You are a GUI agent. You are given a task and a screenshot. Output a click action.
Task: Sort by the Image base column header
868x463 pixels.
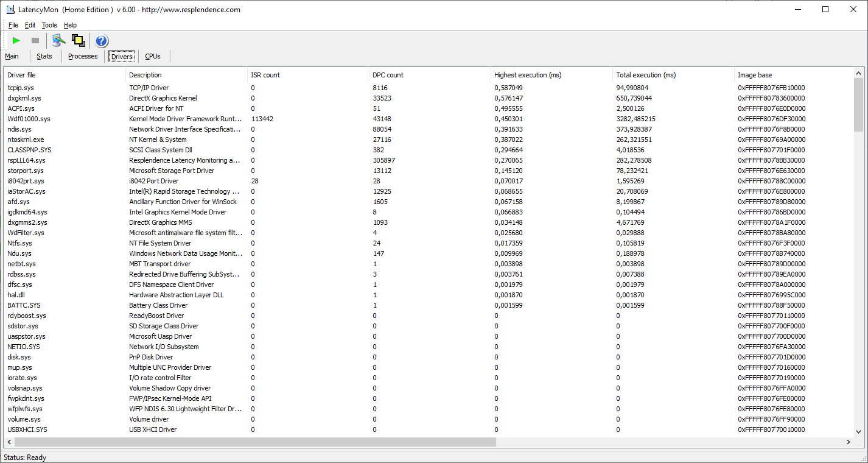coord(794,75)
